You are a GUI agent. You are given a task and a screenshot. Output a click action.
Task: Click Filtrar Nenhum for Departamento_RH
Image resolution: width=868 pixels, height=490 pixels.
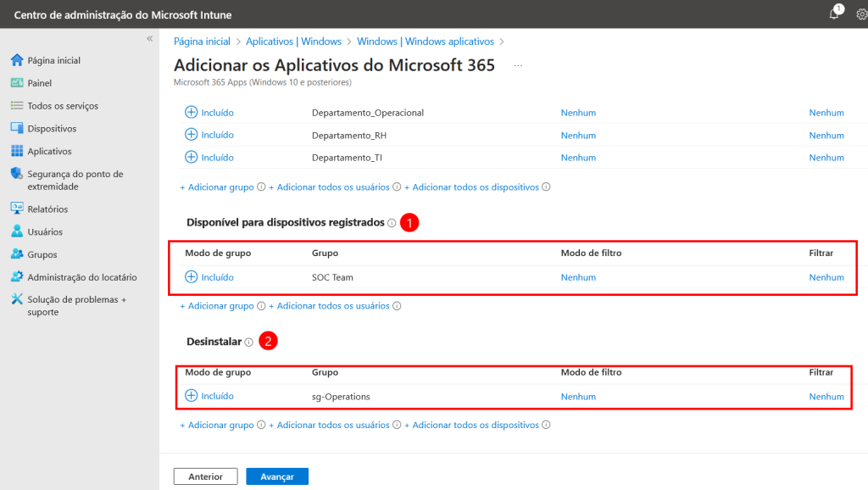(826, 135)
